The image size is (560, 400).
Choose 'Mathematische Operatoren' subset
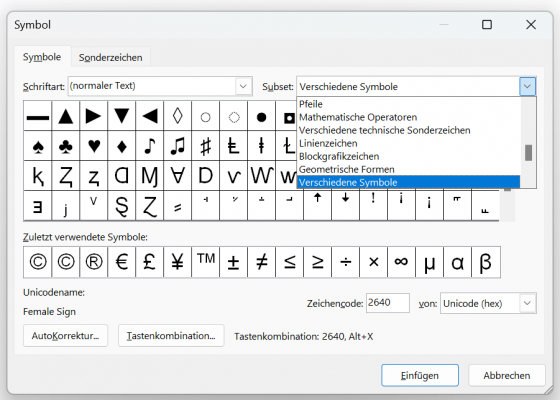click(x=408, y=117)
